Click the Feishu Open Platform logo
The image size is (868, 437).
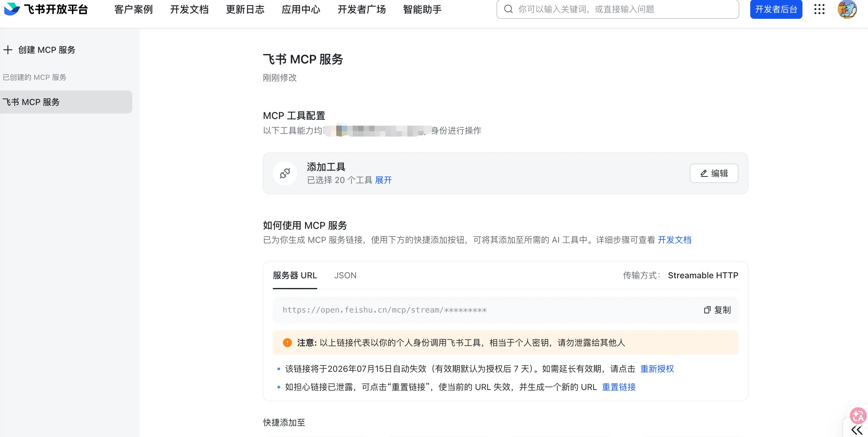tap(46, 9)
